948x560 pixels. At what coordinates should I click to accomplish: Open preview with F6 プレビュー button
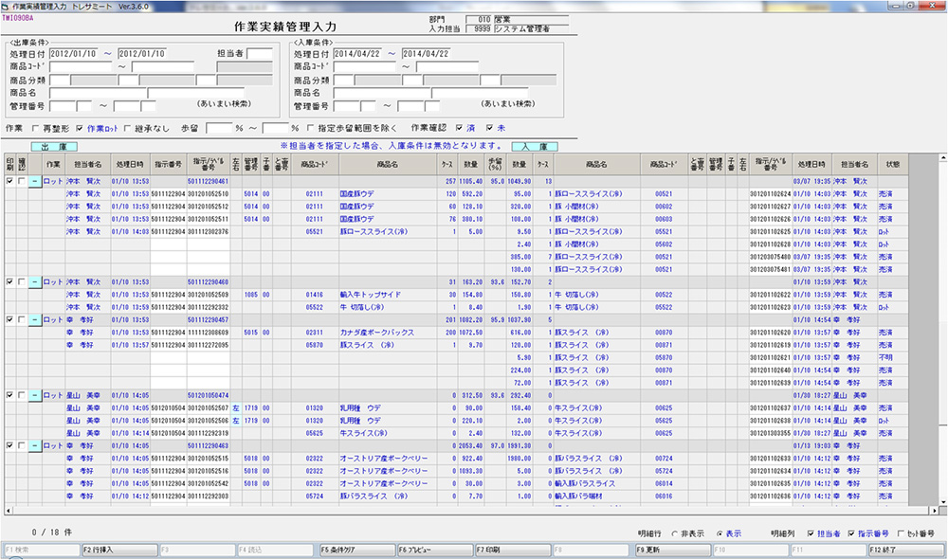(435, 550)
